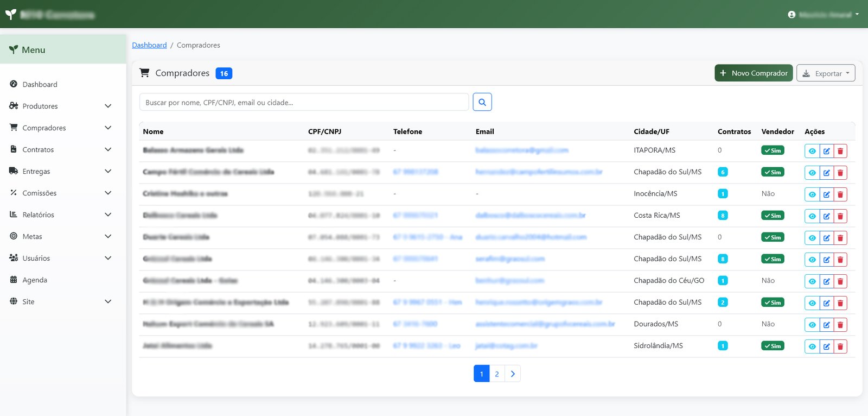The height and width of the screenshot is (416, 868).
Task: Edit the Costa Rica/MS buyer
Action: pos(826,216)
